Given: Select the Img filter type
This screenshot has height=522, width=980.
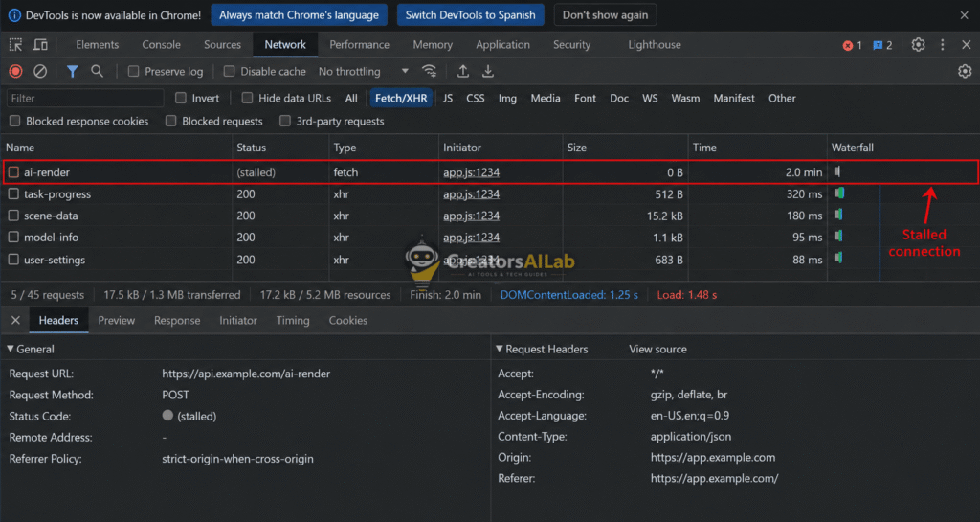Looking at the screenshot, I should [507, 98].
